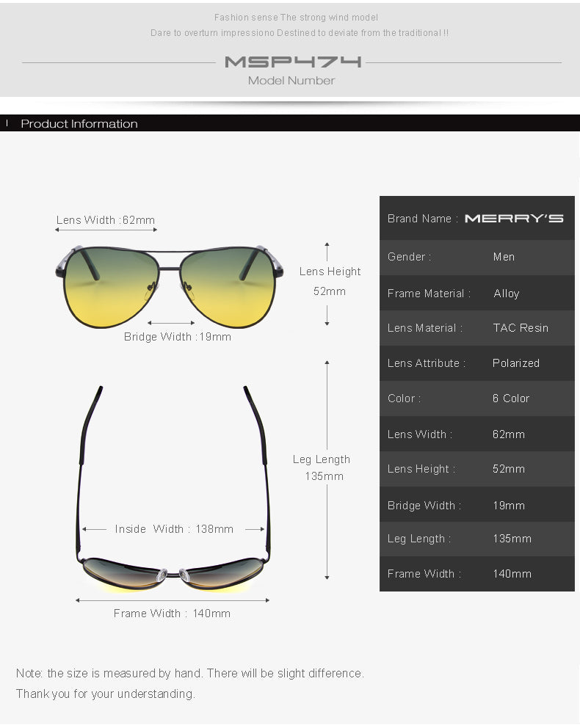Viewport: 580px width, 728px height.
Task: Click the double arrow under Lens Width :62mm
Action: tap(106, 230)
